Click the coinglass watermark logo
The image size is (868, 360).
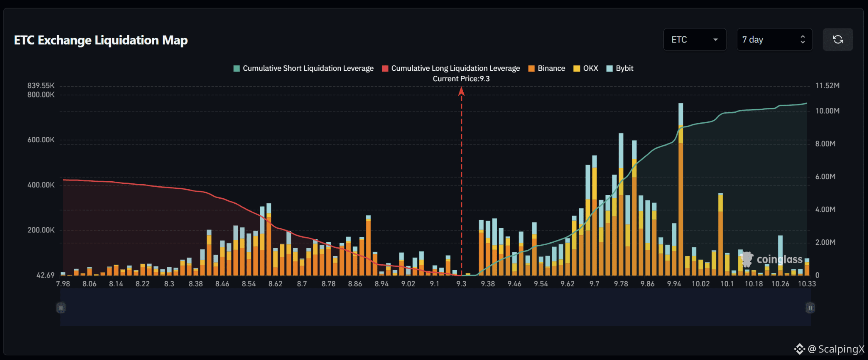[771, 259]
